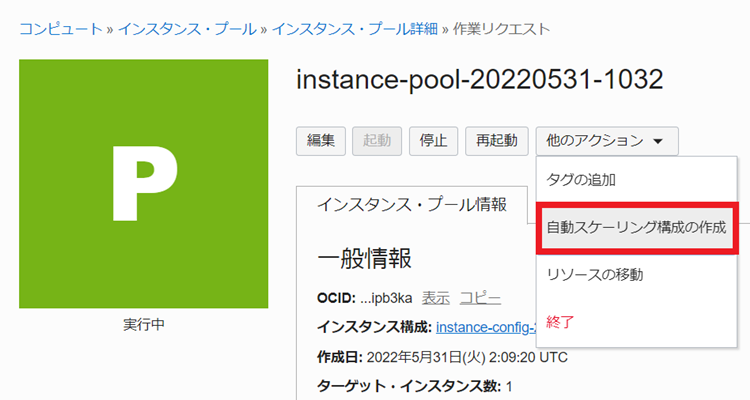The height and width of the screenshot is (400, 750).
Task: Click コピー to copy the OCID
Action: [480, 298]
